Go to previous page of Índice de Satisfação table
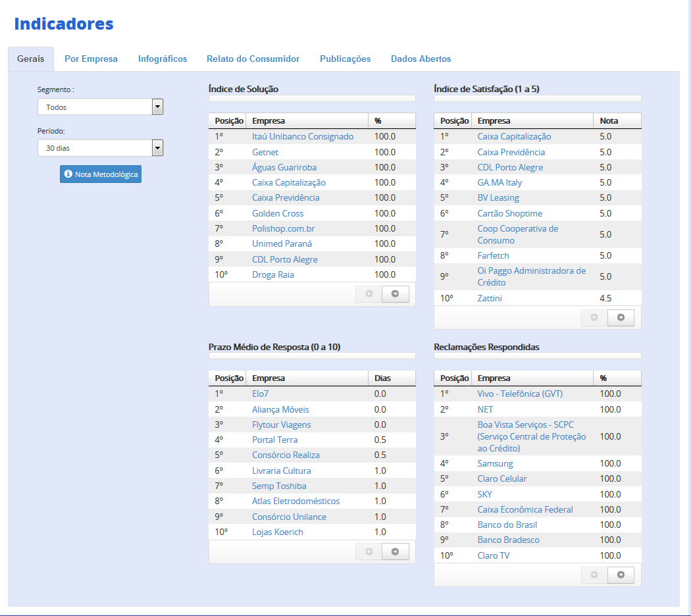The image size is (691, 616). pyautogui.click(x=594, y=318)
